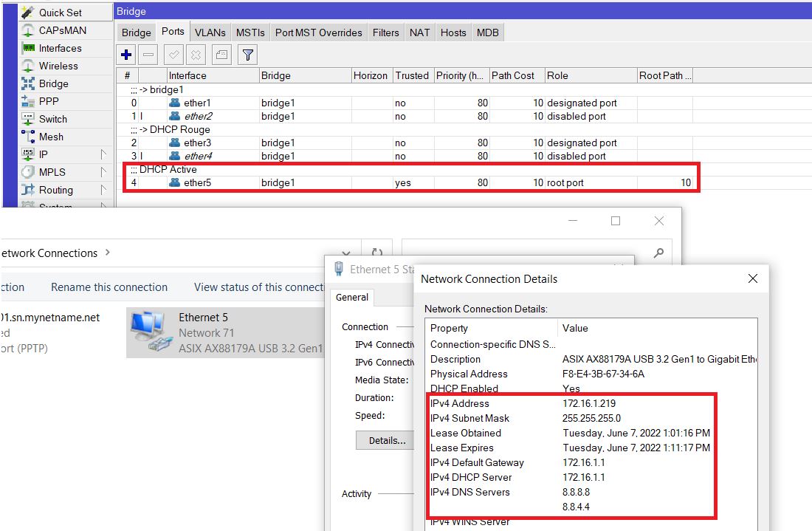Screen dimensions: 812x531
Task: Switch to the MDB tab
Action: [x=488, y=32]
